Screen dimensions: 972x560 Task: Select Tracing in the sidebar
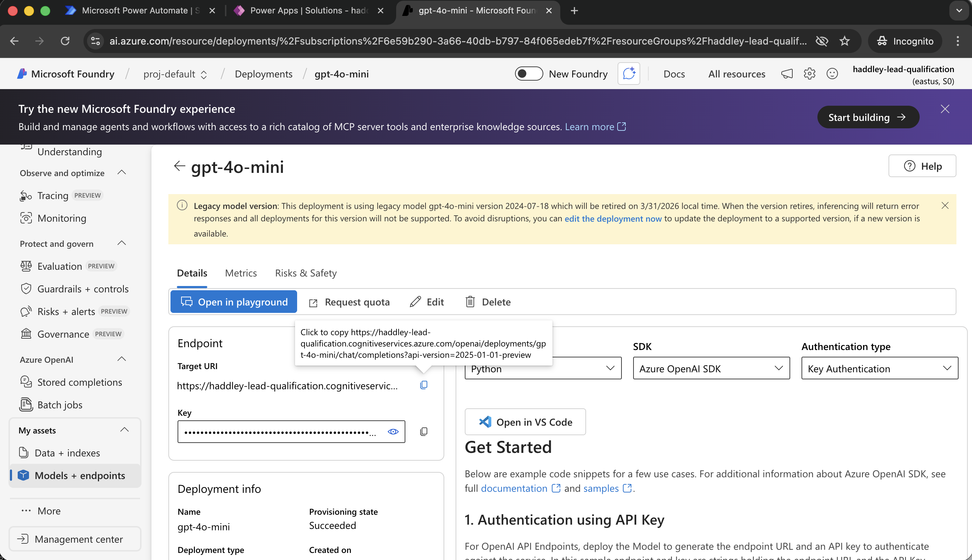pos(52,196)
